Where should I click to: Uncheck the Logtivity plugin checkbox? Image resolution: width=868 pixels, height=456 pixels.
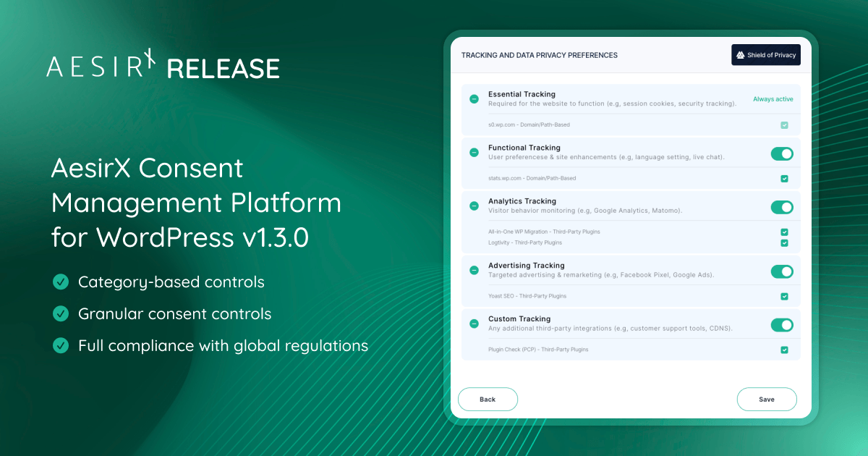click(784, 243)
